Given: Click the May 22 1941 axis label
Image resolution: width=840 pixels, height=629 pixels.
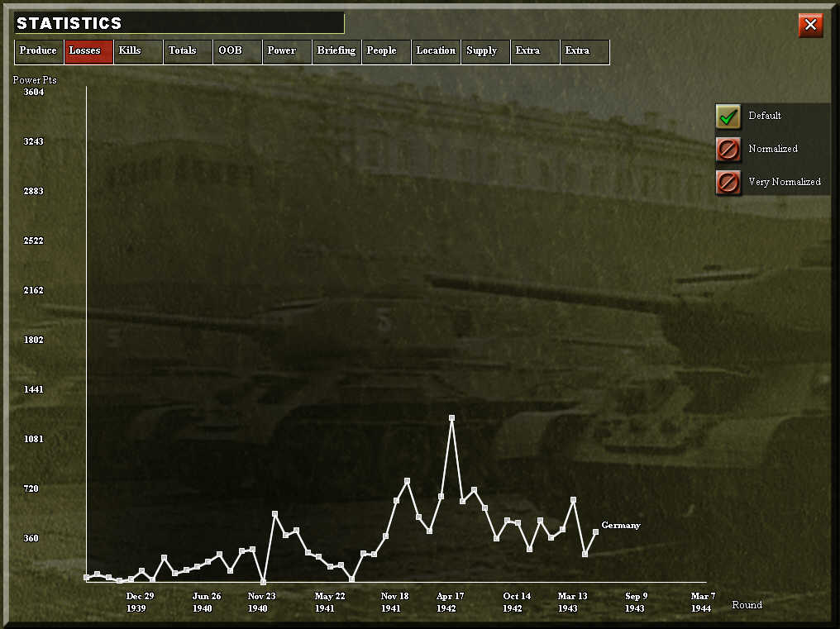Looking at the screenshot, I should (329, 603).
